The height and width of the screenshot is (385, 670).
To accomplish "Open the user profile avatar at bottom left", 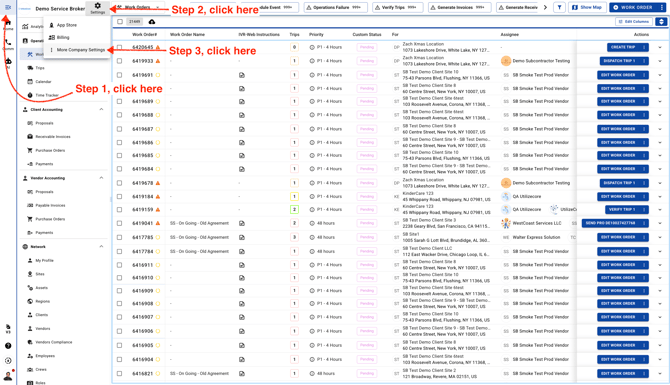I will click(8, 376).
